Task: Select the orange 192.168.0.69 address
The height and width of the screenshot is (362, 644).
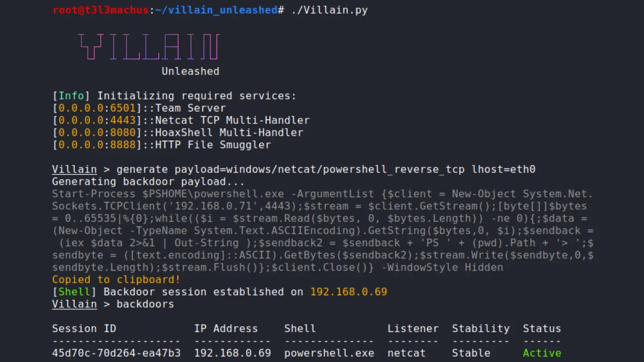Action: (x=349, y=292)
